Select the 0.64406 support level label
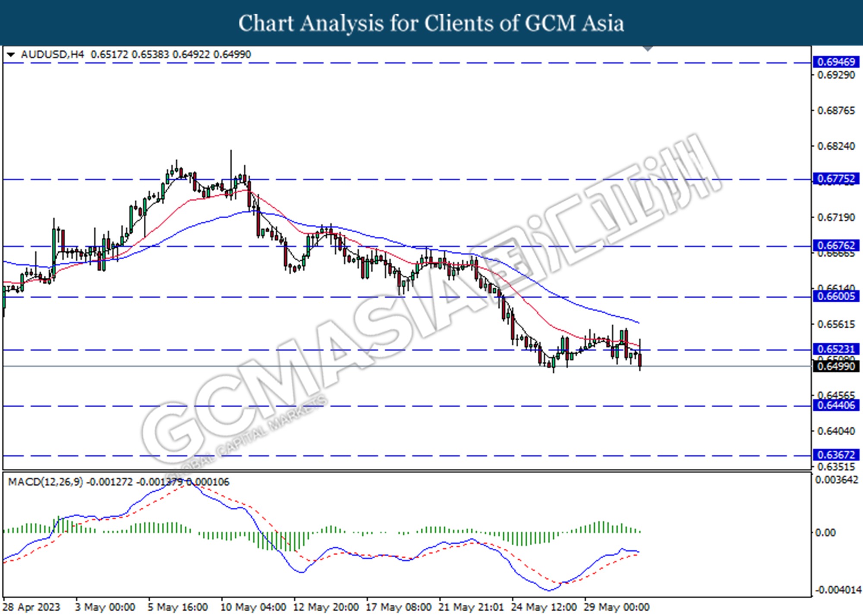Screen dimensions: 863x616 (836, 405)
